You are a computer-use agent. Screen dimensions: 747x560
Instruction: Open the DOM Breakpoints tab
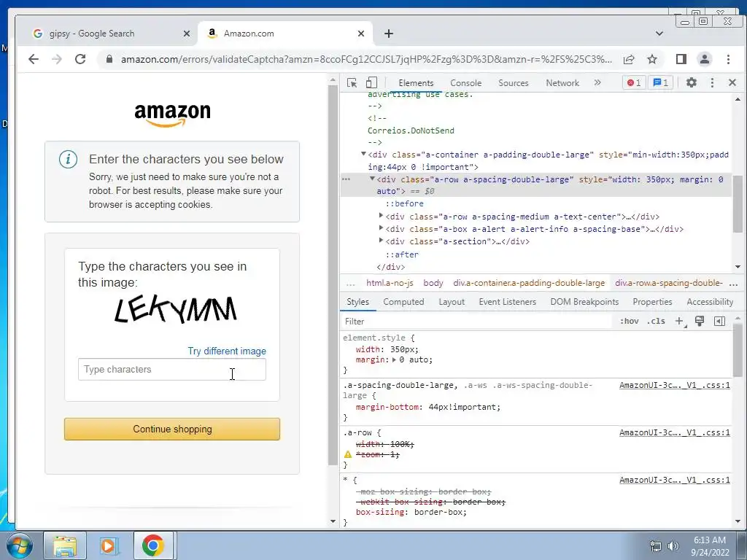pos(584,302)
